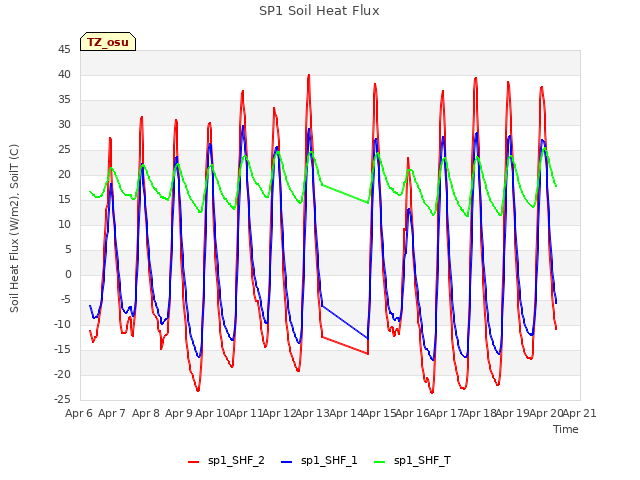The image size is (640, 480).
Task: Toggle the sp1_SHF_2 legend entry
Action: coord(226,460)
